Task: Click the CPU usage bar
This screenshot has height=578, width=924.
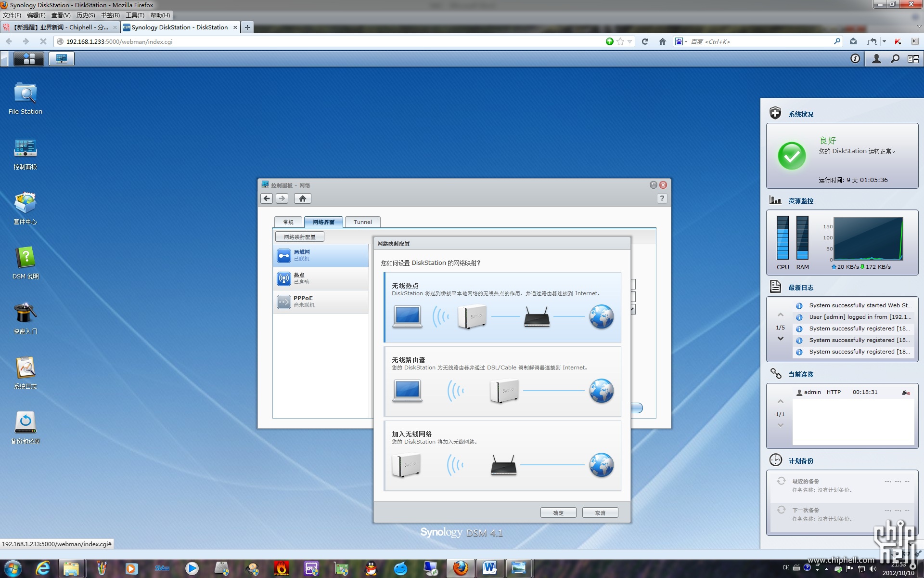Action: [783, 237]
